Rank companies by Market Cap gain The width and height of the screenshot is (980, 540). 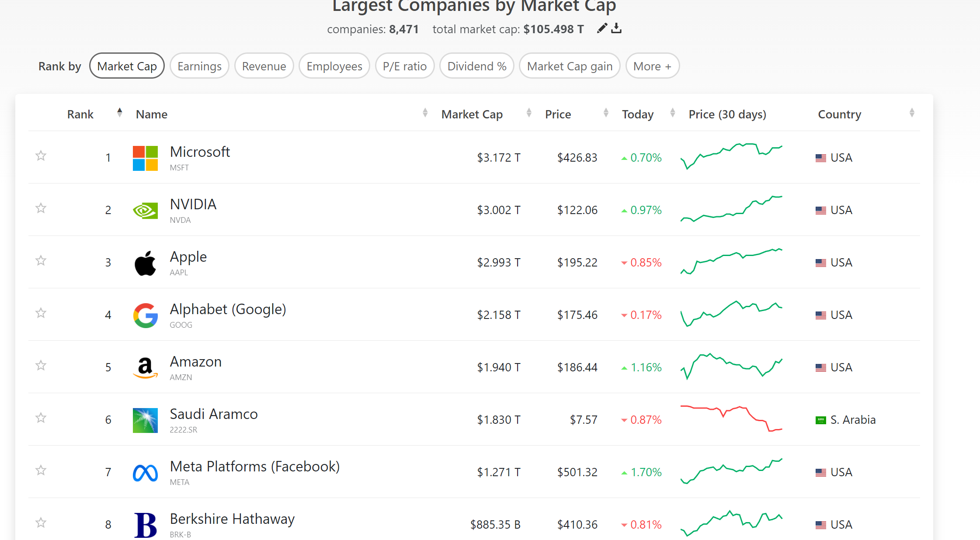click(570, 66)
